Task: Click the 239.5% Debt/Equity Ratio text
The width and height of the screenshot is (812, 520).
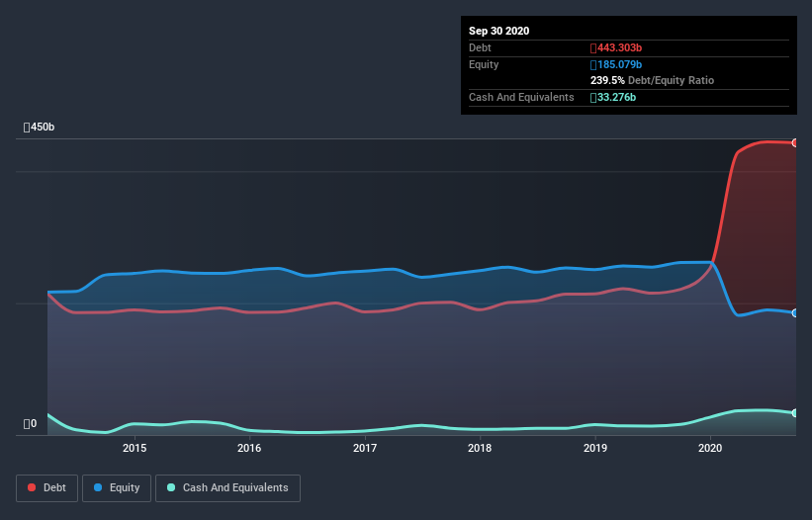Action: point(652,80)
